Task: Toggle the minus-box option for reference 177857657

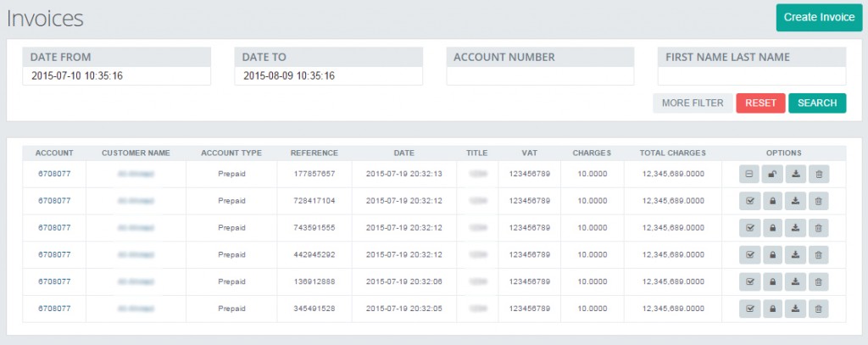Action: pyautogui.click(x=749, y=174)
